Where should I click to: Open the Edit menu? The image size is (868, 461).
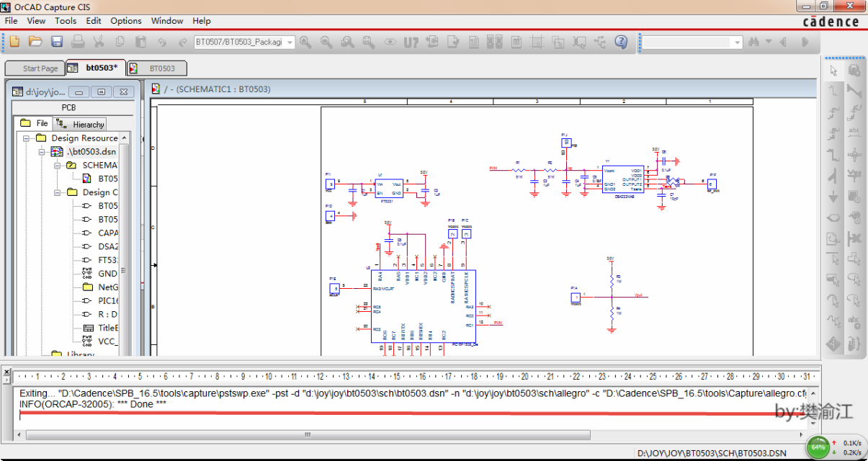(x=94, y=21)
